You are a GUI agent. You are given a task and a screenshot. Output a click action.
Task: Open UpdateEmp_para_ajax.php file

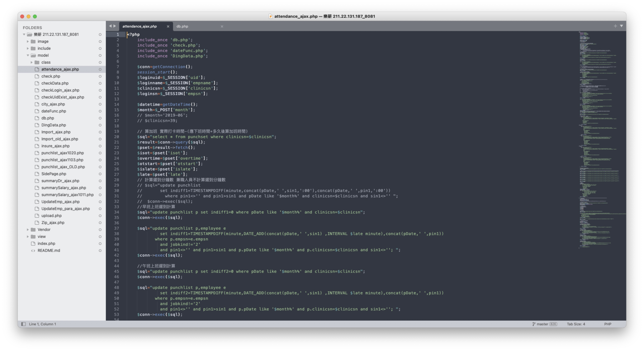pyautogui.click(x=65, y=209)
